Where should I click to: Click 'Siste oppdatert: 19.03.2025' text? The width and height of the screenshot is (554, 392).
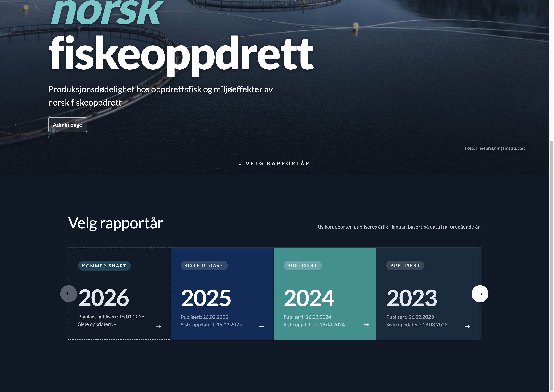point(211,325)
